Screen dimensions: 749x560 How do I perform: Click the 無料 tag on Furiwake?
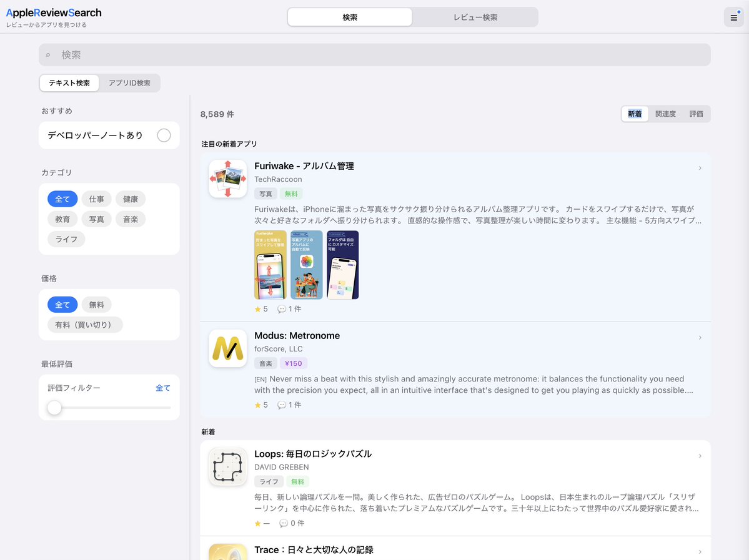coord(291,194)
